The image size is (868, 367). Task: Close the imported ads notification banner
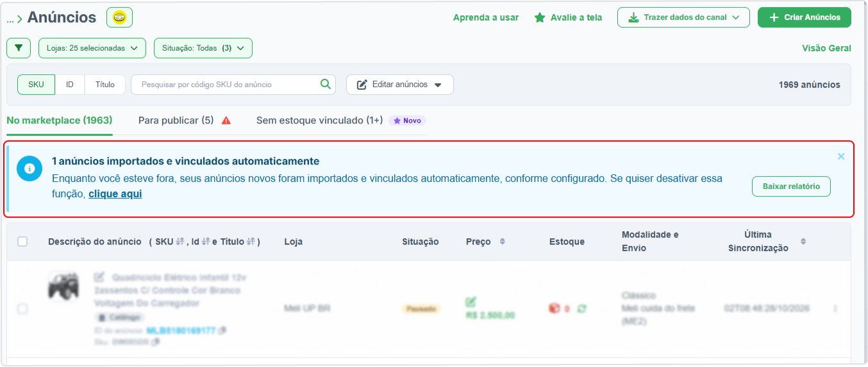coord(841,156)
